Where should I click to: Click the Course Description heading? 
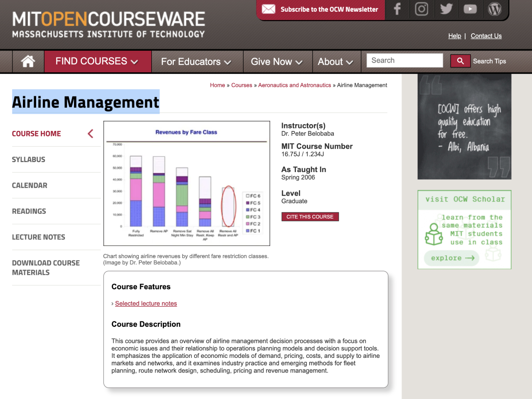click(x=146, y=324)
